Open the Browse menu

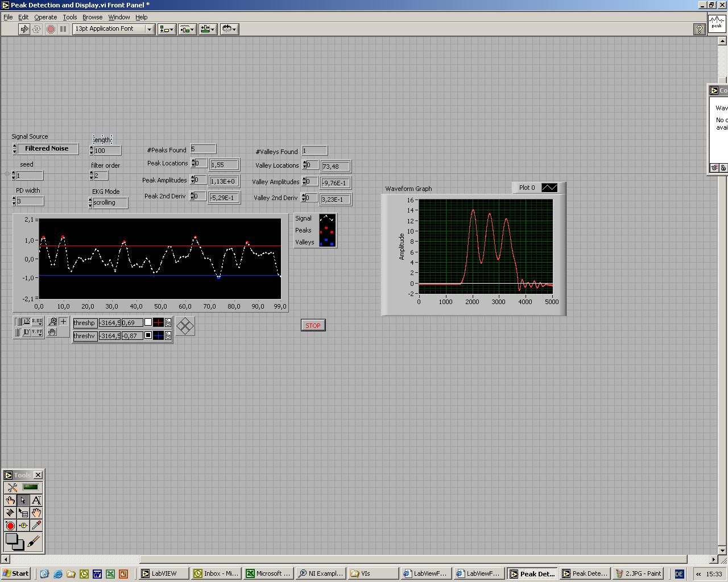tap(92, 17)
